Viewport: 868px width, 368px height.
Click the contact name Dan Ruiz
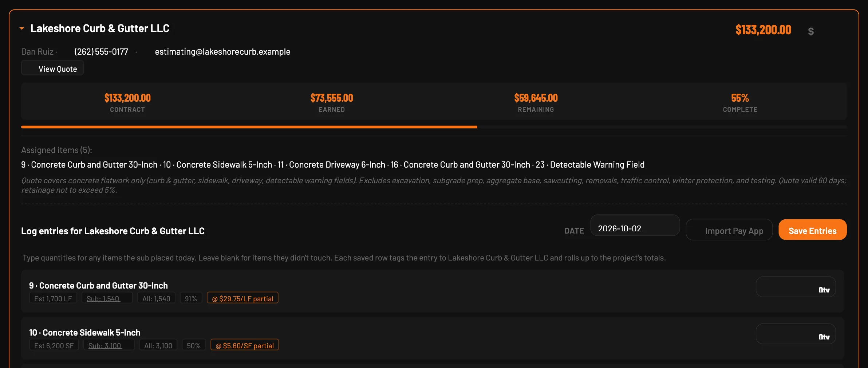click(37, 52)
